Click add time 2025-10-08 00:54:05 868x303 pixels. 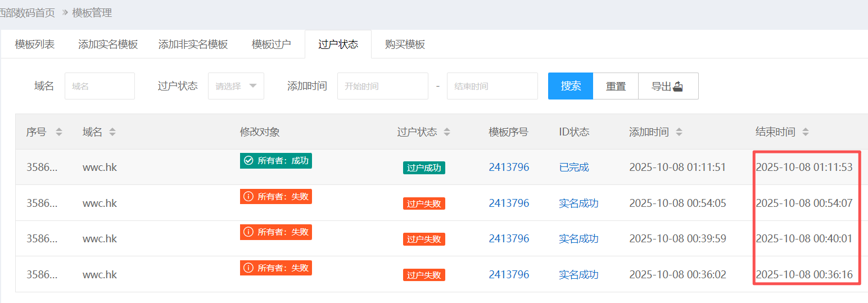coord(677,203)
